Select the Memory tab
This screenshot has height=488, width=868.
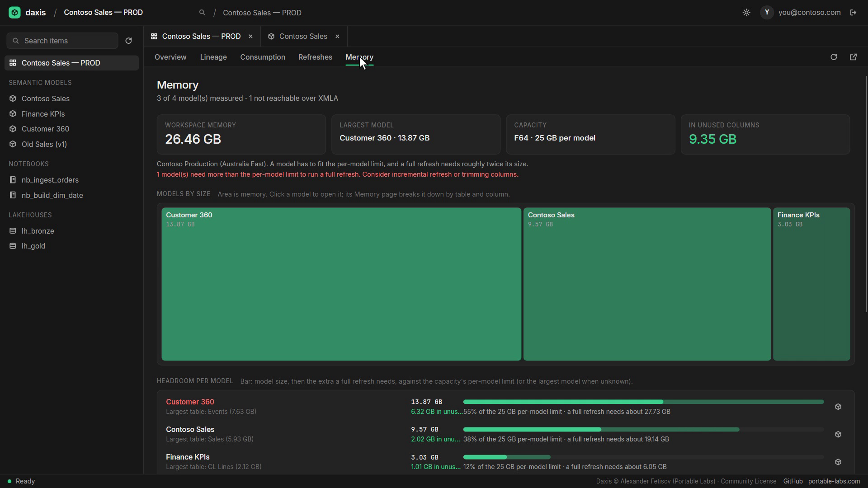tap(359, 57)
